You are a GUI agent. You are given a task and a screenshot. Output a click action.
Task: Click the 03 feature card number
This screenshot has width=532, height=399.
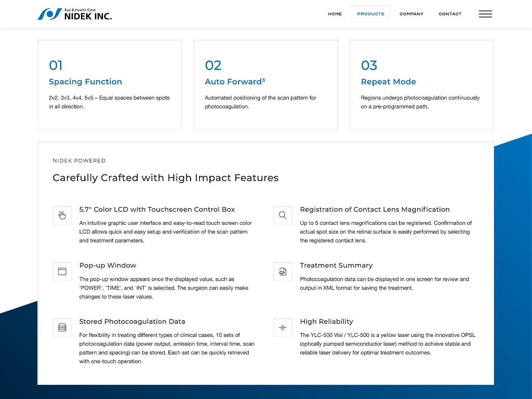369,65
